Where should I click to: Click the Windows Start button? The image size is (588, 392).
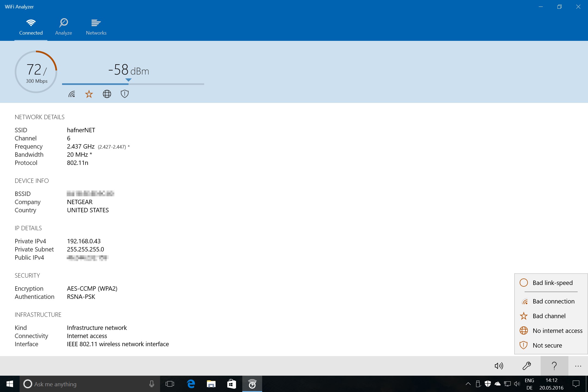click(x=10, y=384)
